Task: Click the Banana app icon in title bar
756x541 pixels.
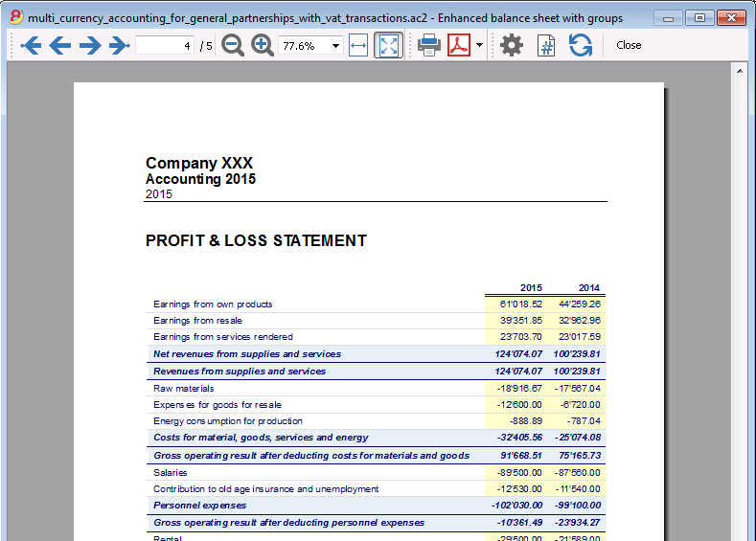Action: [x=16, y=17]
